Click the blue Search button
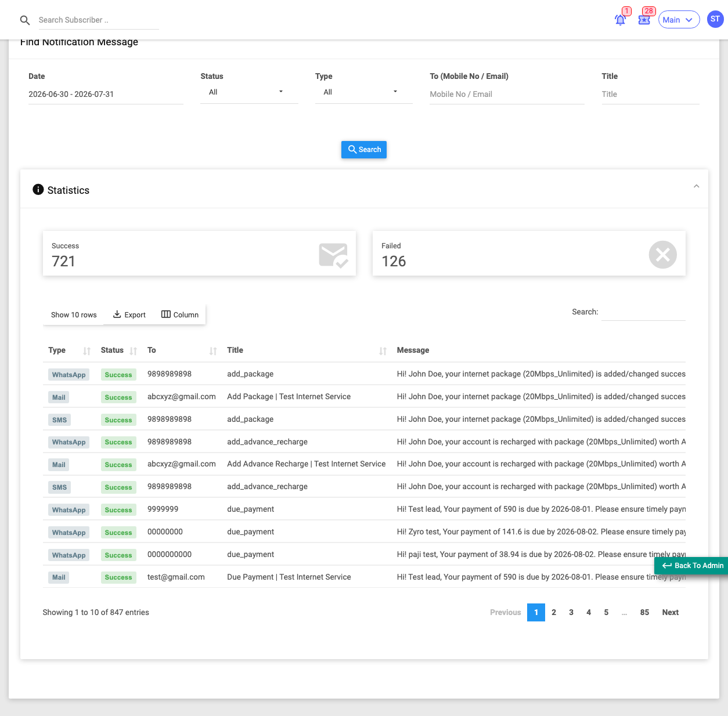 (364, 150)
